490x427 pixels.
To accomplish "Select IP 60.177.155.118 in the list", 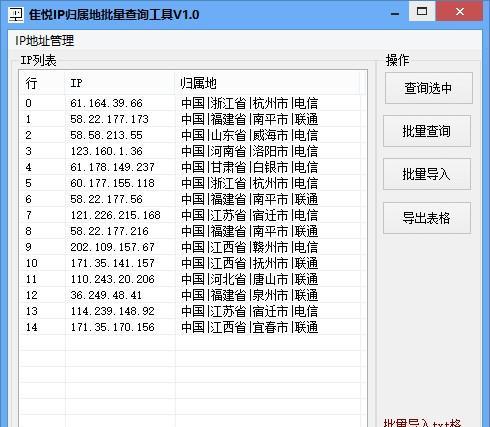I will pos(112,183).
